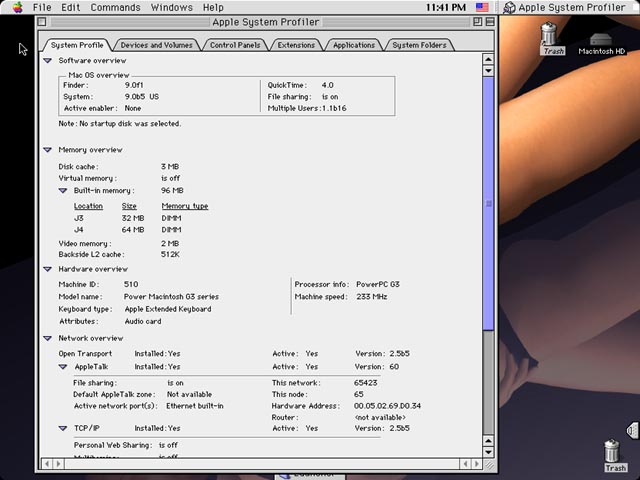The width and height of the screenshot is (640, 480).
Task: Click the Memory type column header
Action: pyautogui.click(x=185, y=206)
